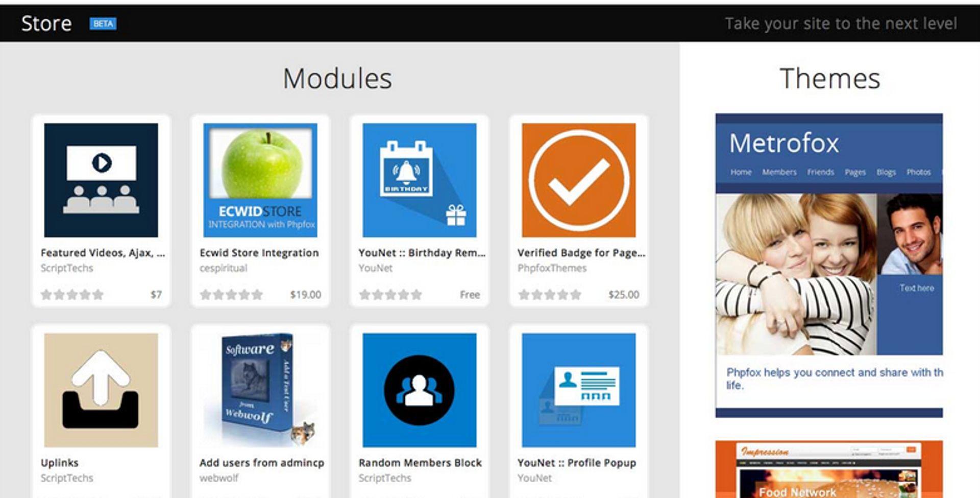The image size is (980, 498).
Task: Select the Birthday Reminder calendar icon
Action: [x=420, y=180]
